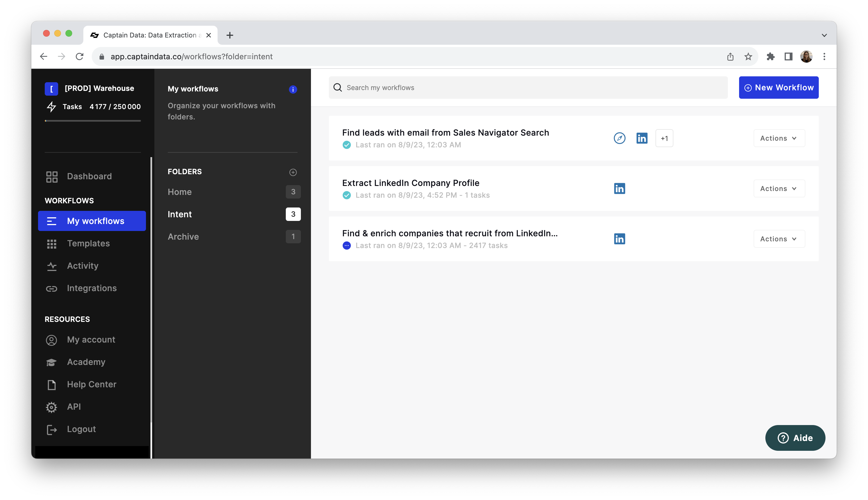Viewport: 868px width, 500px height.
Task: Open the Chrome three-dot menu
Action: (824, 56)
